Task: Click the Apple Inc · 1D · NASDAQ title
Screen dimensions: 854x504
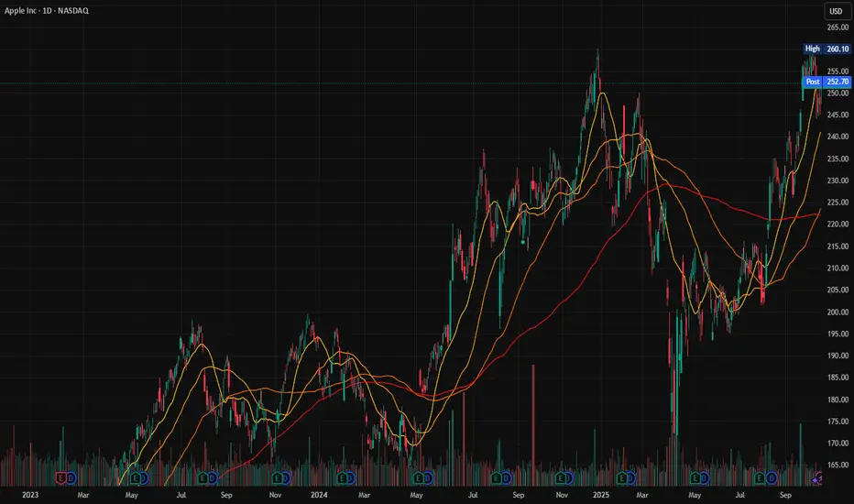Action: click(x=47, y=10)
